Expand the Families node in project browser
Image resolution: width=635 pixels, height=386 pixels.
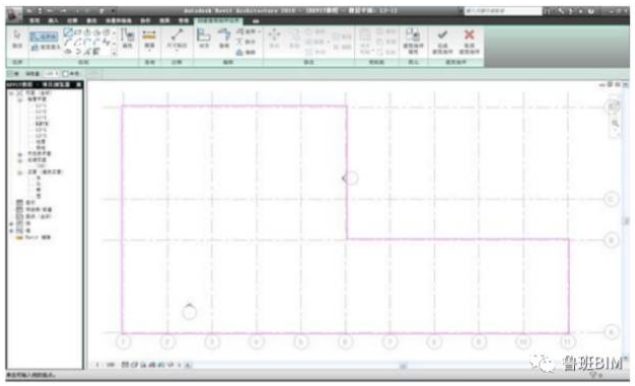(x=12, y=224)
